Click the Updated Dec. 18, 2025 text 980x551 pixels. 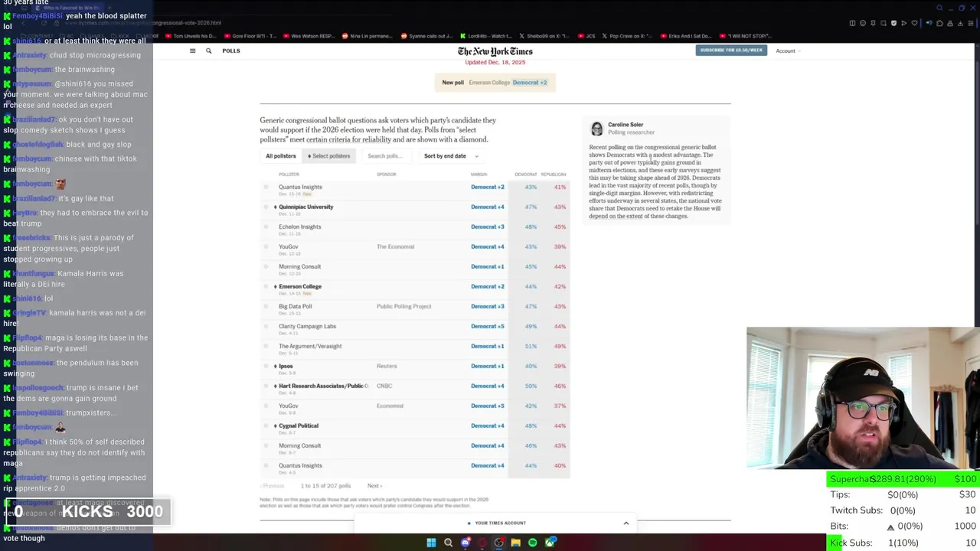(495, 62)
